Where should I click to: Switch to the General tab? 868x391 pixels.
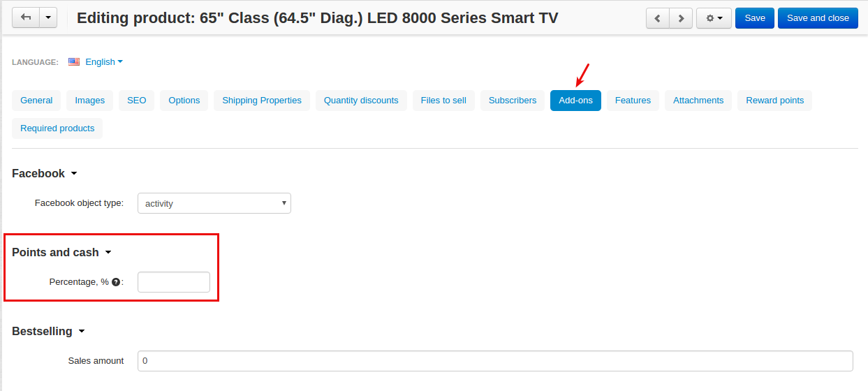[x=36, y=101]
